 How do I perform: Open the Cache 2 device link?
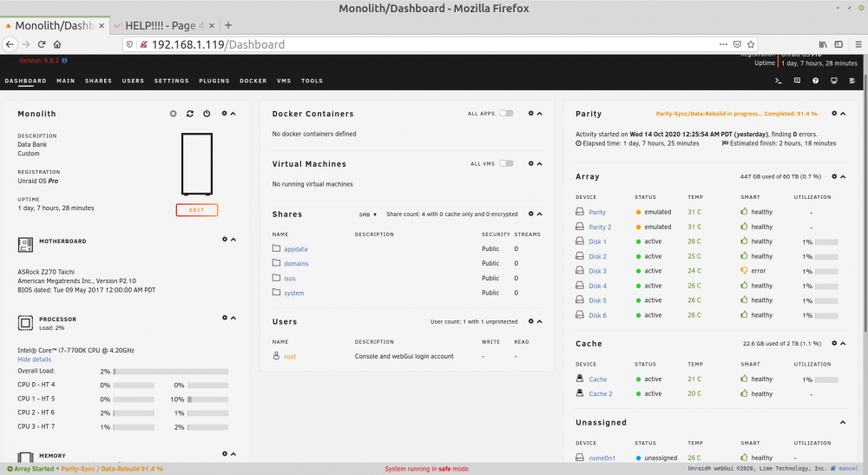pyautogui.click(x=600, y=394)
